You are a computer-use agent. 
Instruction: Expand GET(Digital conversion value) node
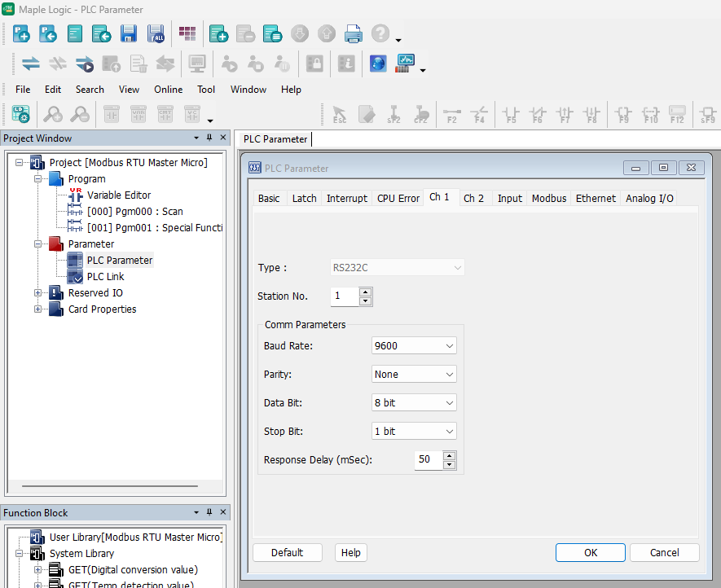pos(37,569)
